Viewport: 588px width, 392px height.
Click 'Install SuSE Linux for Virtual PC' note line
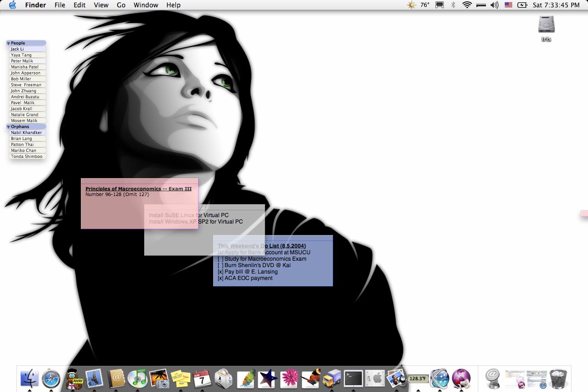189,215
